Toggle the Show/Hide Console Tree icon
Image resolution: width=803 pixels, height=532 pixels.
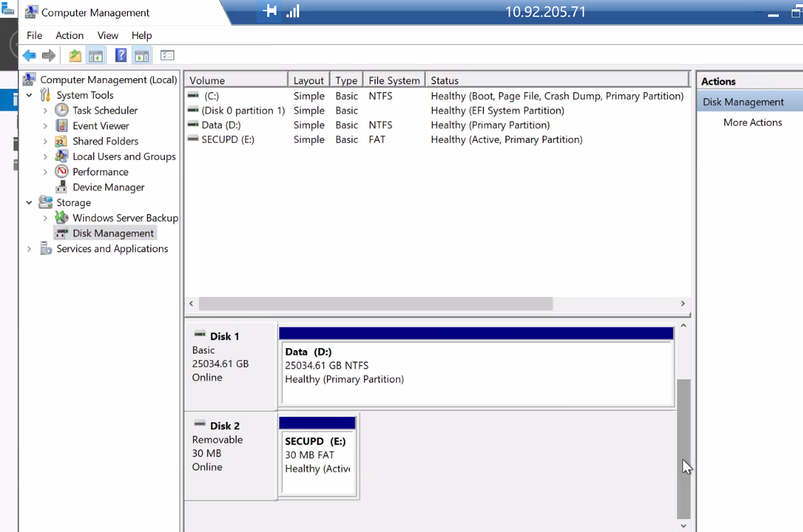click(96, 55)
